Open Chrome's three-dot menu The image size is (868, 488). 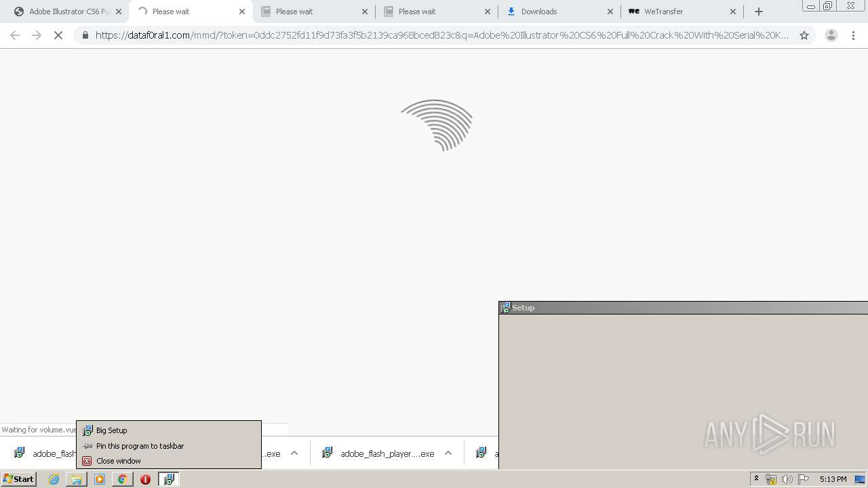(x=854, y=35)
